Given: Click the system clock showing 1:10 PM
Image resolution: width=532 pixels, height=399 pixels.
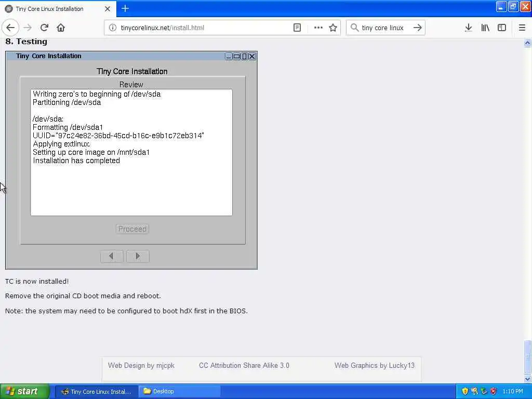Looking at the screenshot, I should click(x=513, y=391).
